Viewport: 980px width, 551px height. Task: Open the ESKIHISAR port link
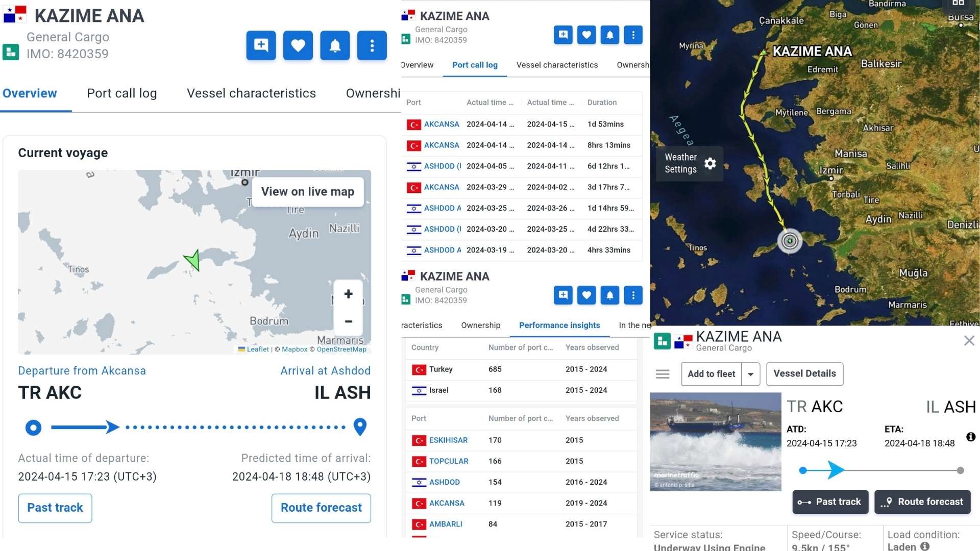[x=448, y=440]
